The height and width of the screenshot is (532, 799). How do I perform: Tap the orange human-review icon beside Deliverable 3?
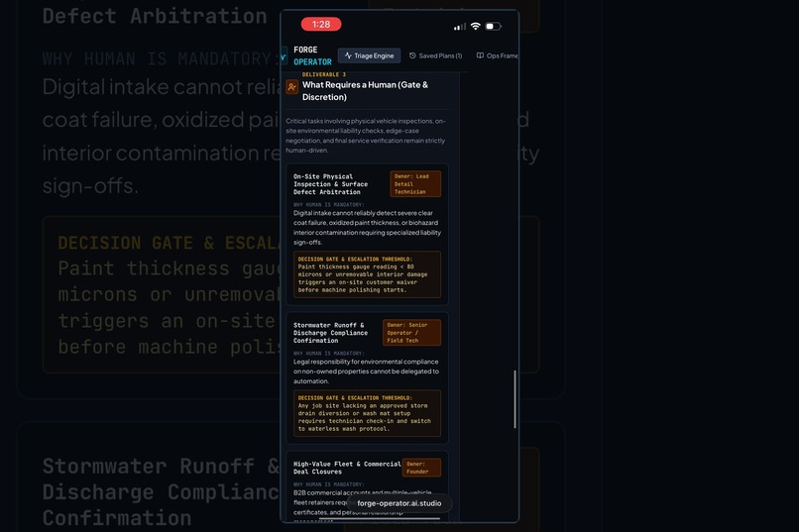[292, 87]
